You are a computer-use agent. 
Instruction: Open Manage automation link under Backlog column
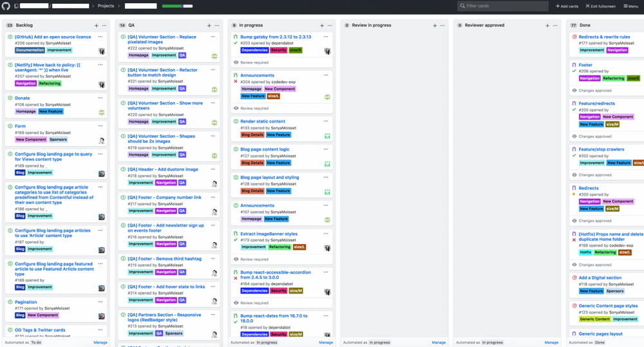[100, 342]
